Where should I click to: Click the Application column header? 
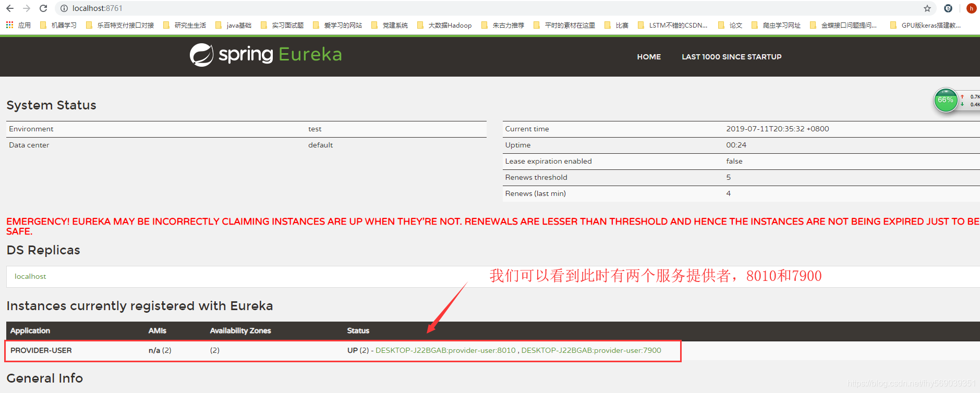[30, 330]
